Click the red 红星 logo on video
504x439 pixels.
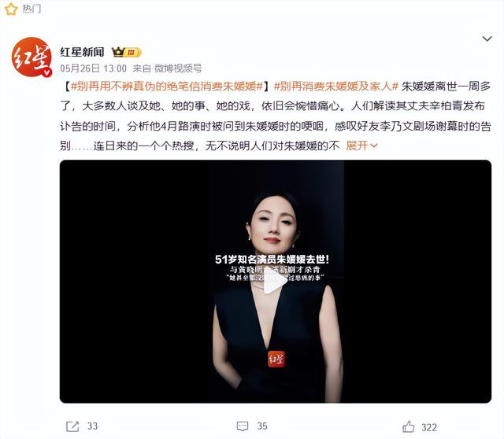[276, 359]
